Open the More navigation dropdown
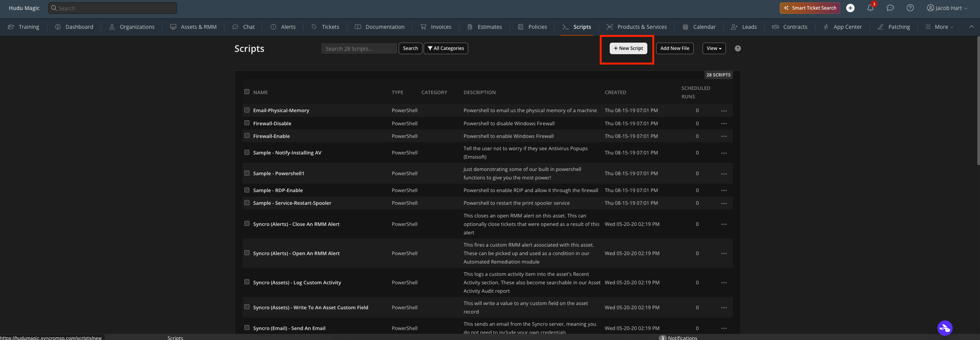This screenshot has width=980, height=340. (x=939, y=27)
